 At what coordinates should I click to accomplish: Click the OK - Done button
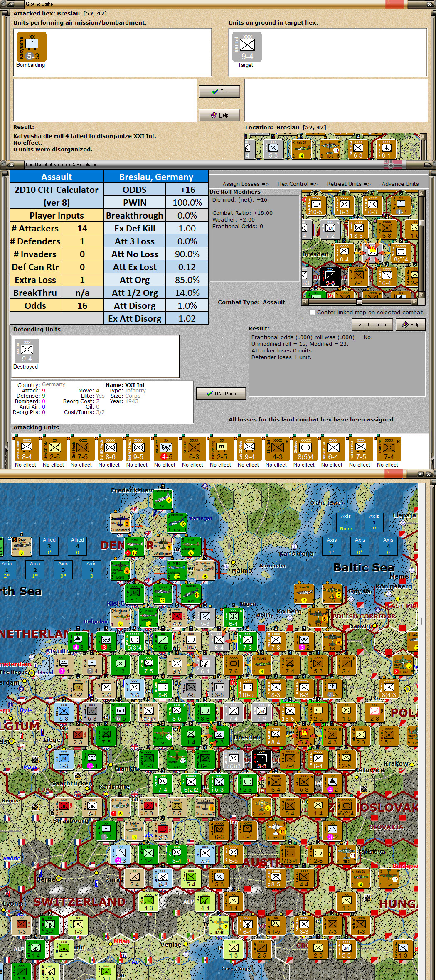221,394
